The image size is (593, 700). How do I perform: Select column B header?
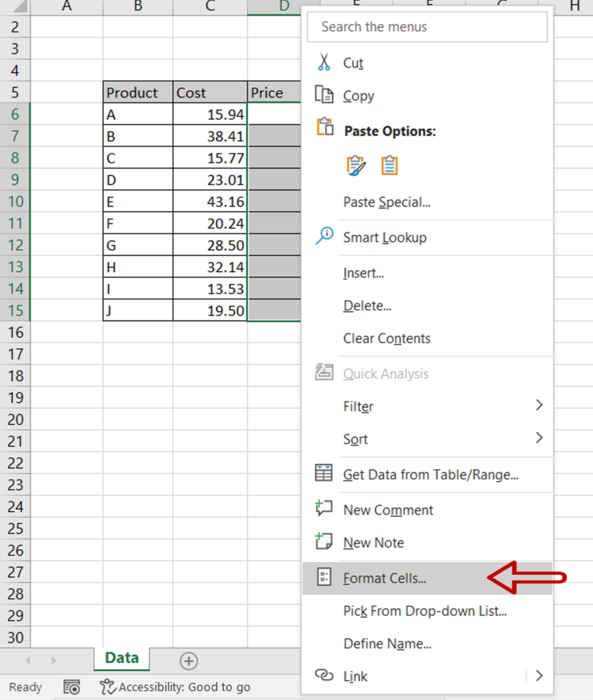(x=138, y=7)
